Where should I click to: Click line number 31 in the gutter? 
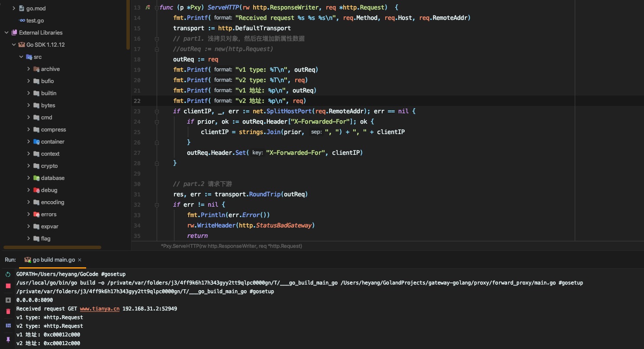137,194
